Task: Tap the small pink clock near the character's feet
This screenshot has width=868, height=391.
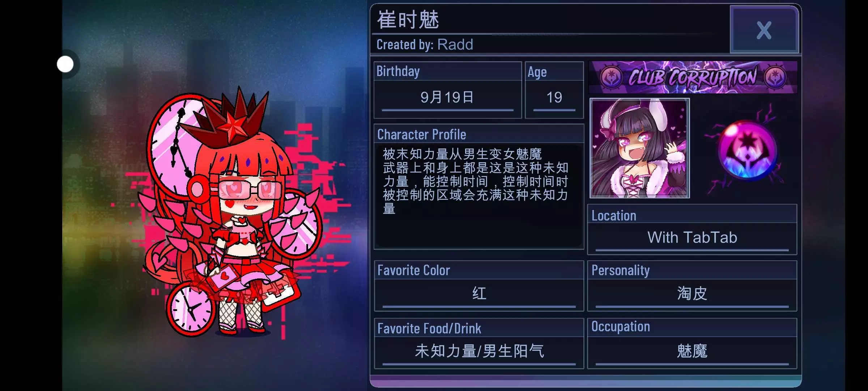Action: point(190,309)
